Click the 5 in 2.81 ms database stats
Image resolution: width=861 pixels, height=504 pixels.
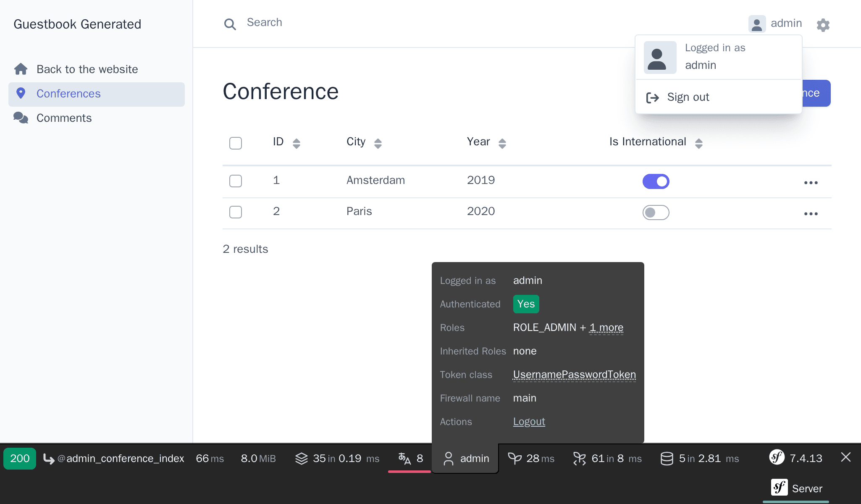[x=709, y=458]
